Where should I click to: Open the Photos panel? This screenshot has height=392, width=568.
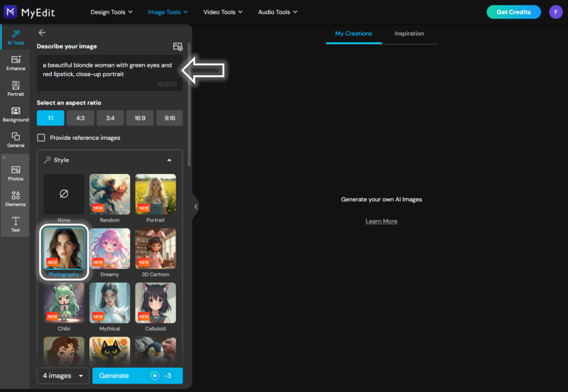[x=16, y=173]
